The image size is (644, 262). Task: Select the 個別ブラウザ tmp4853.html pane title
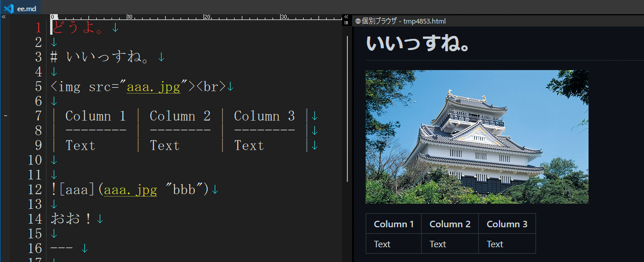pyautogui.click(x=403, y=21)
